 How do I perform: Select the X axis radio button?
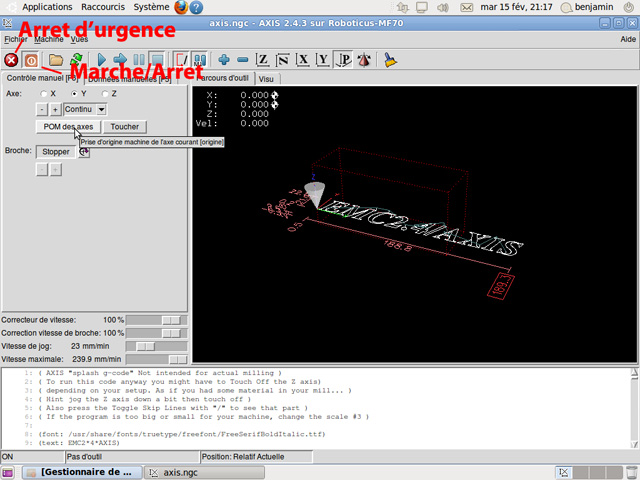43,94
